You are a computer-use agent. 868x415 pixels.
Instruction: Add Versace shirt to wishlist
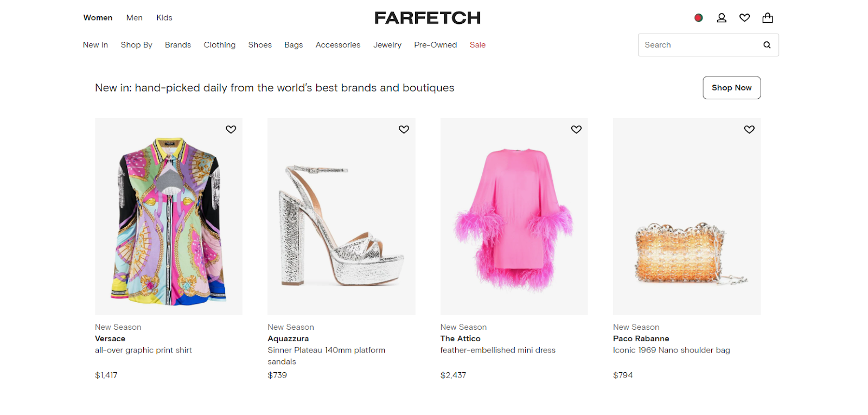pos(231,130)
